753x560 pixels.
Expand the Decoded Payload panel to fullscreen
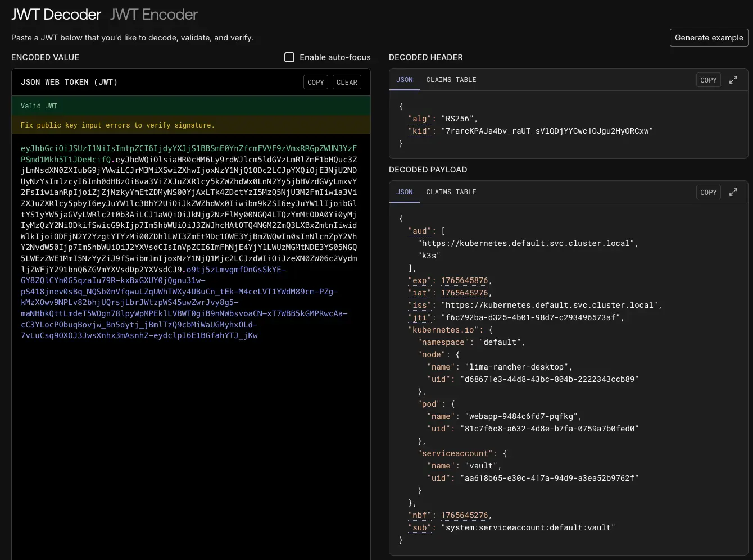point(733,192)
